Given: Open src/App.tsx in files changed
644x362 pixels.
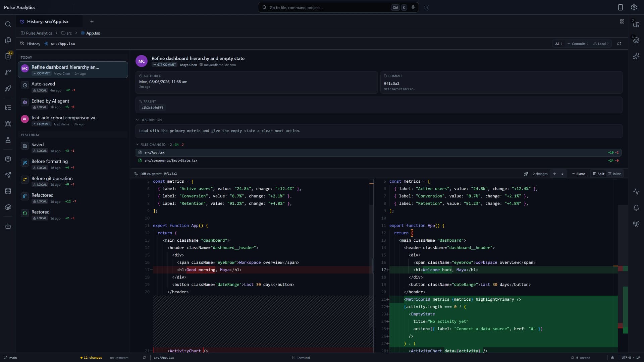Looking at the screenshot, I should (378, 152).
